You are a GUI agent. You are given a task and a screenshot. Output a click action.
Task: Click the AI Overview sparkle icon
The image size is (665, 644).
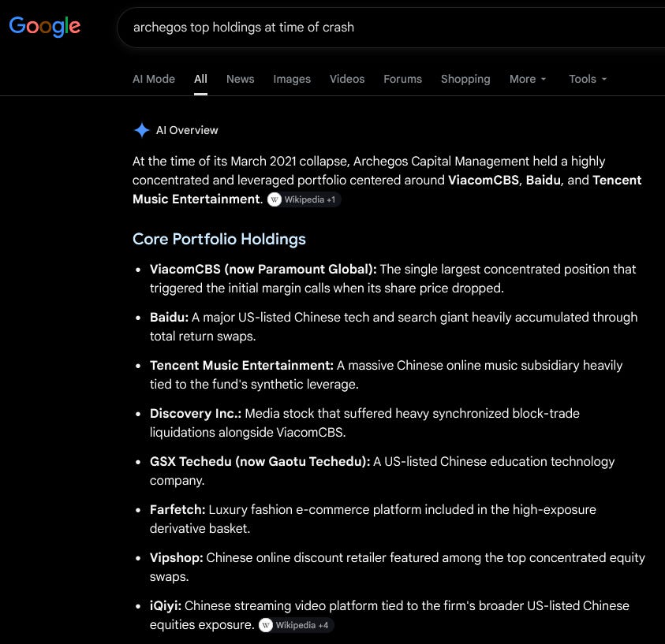coord(142,130)
